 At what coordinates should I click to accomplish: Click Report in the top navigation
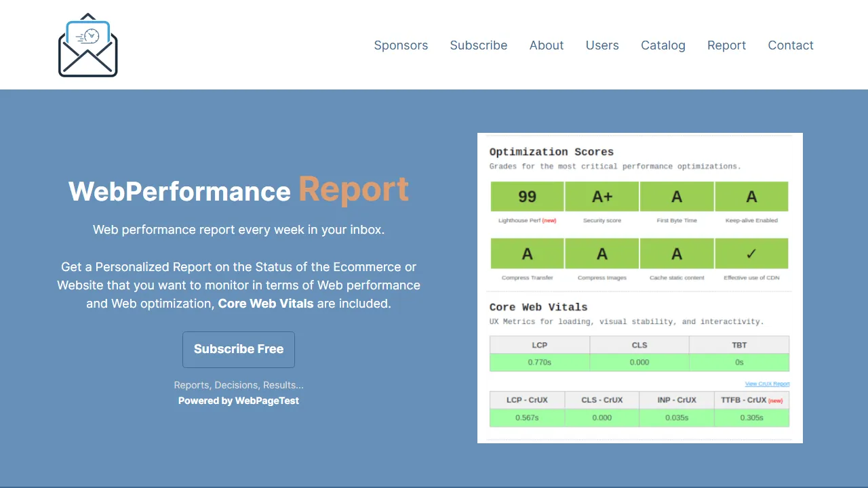point(726,45)
